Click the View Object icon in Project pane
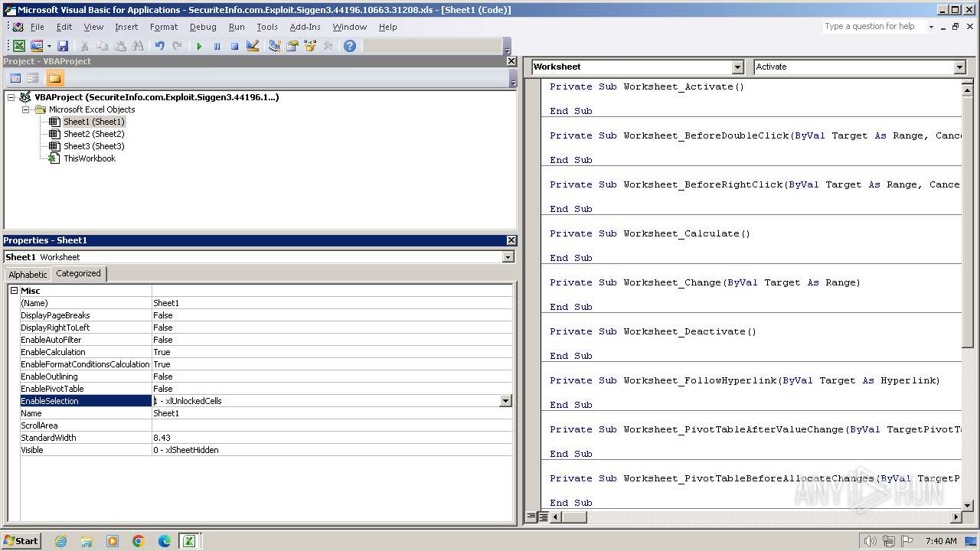980x551 pixels. (x=33, y=78)
